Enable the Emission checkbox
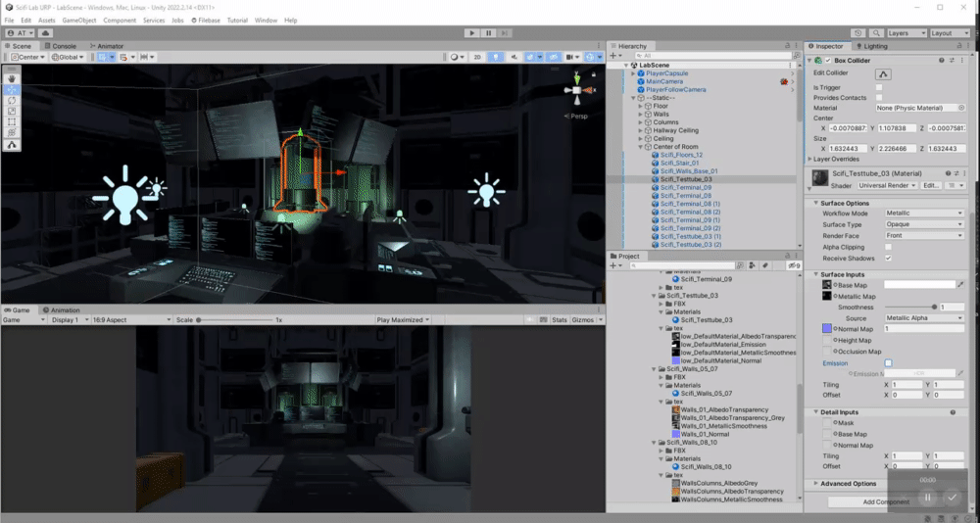 click(x=888, y=363)
